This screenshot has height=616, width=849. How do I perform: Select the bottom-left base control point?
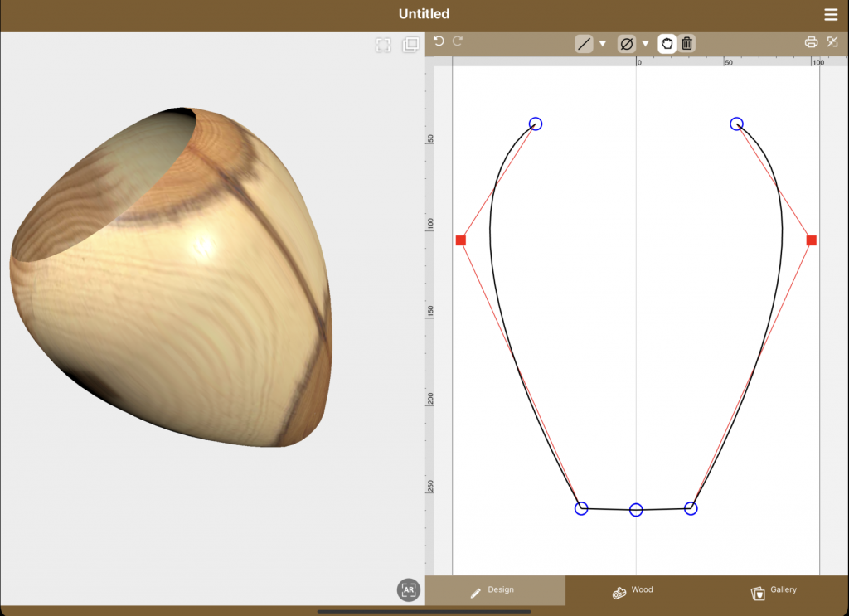point(581,508)
